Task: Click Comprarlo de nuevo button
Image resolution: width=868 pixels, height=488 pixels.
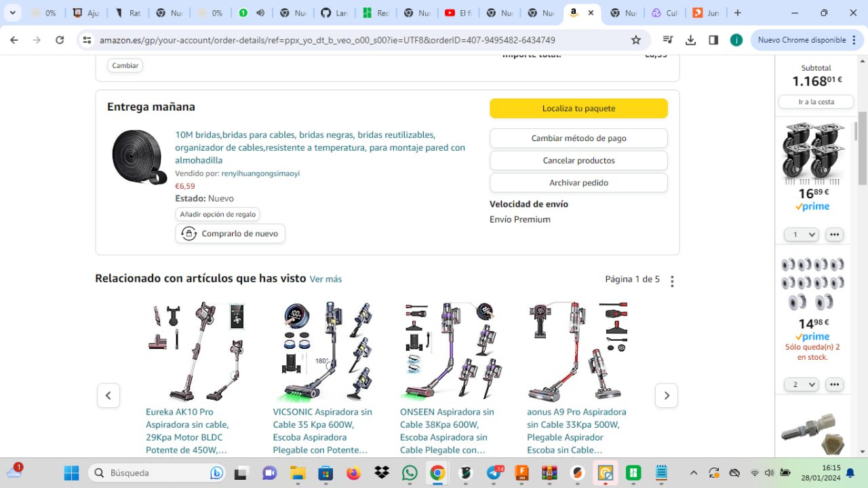Action: point(231,233)
